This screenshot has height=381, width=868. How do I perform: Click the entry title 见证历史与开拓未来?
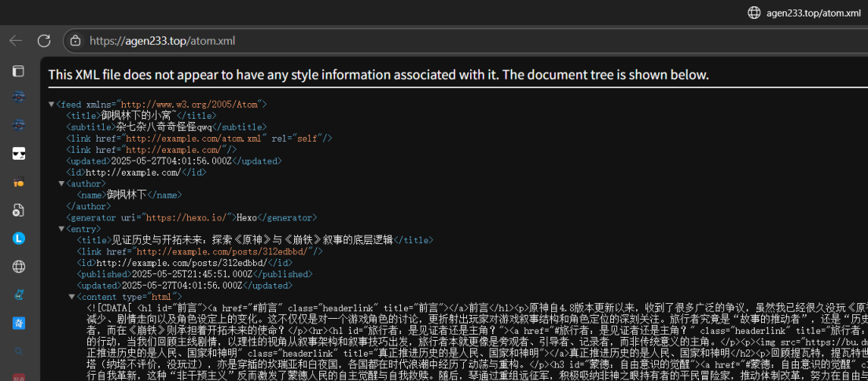[252, 240]
